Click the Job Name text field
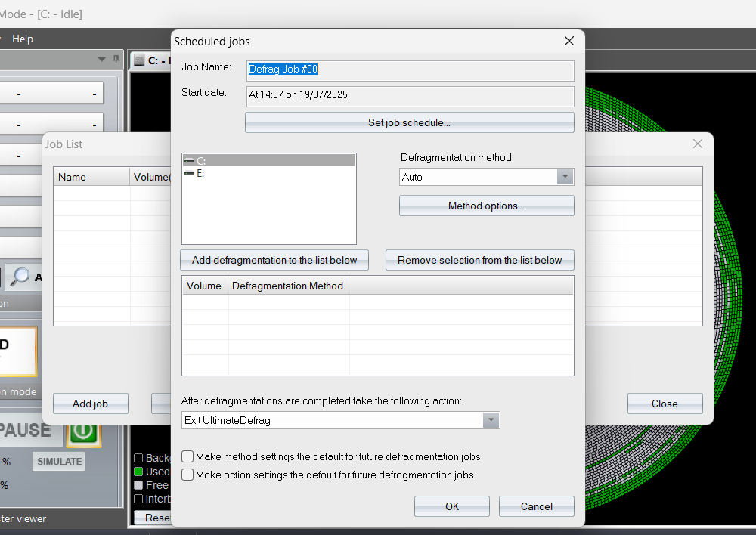756x535 pixels. (x=411, y=70)
